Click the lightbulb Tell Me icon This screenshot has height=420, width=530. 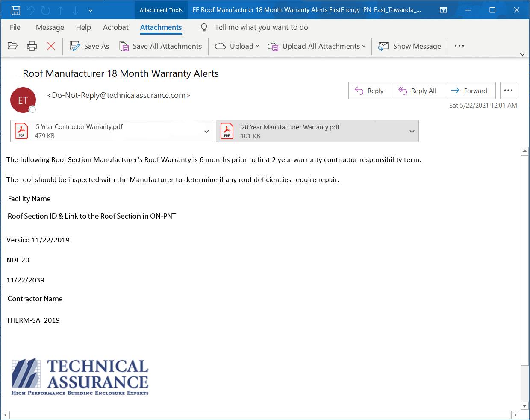point(204,28)
